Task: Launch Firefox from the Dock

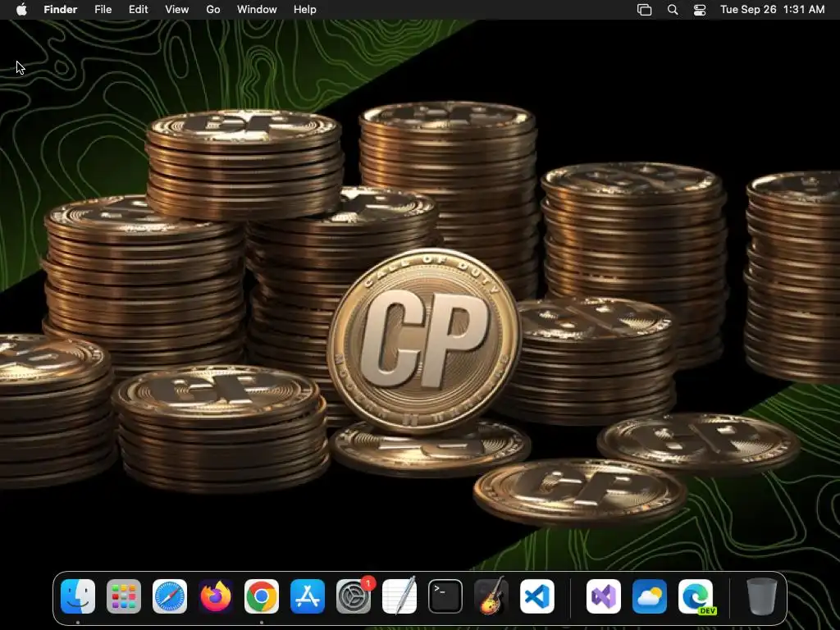Action: click(x=216, y=596)
